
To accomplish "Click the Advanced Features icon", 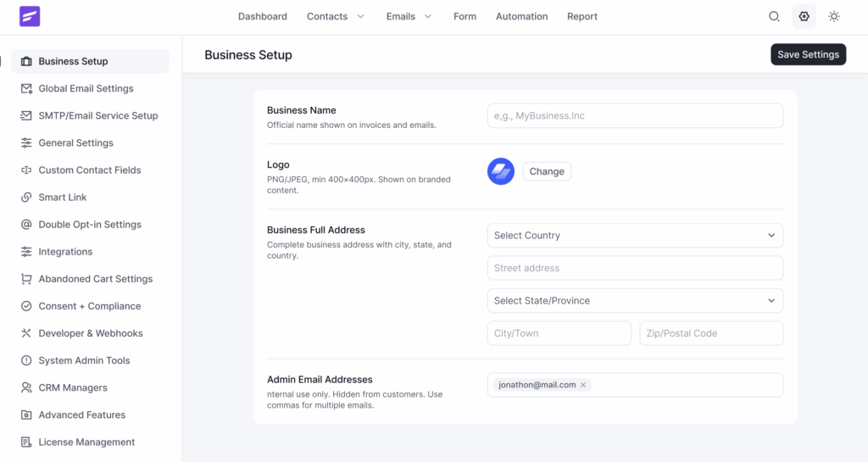I will [26, 415].
